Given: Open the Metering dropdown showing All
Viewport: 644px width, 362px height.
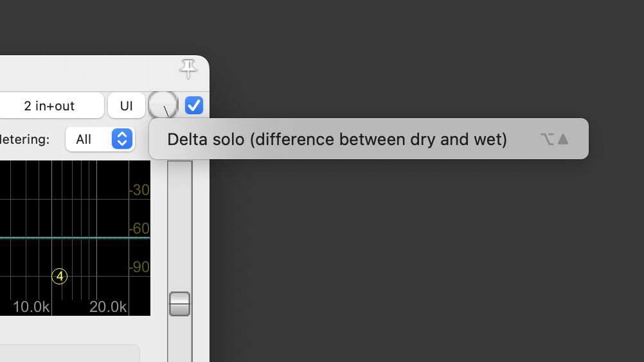Looking at the screenshot, I should 100,139.
